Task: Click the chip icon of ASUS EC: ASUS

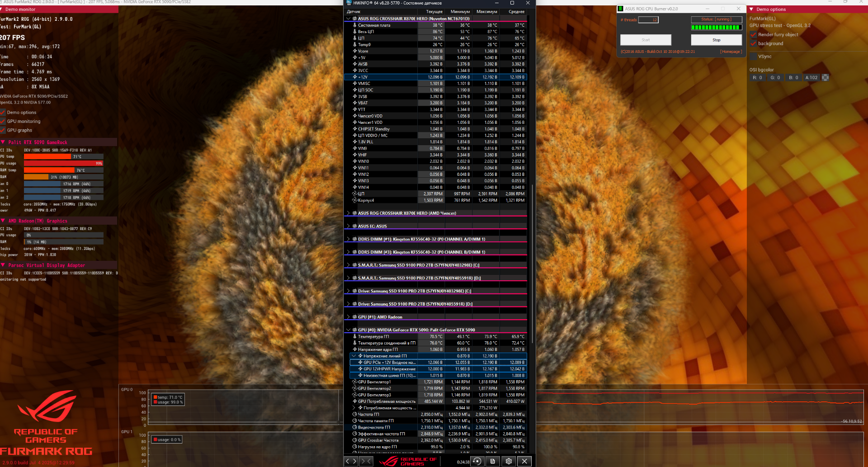Action: pos(355,226)
